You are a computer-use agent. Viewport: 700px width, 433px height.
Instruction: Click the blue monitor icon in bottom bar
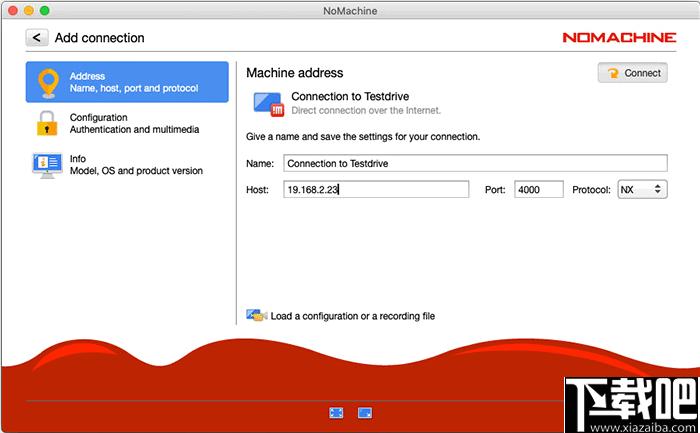pos(365,413)
